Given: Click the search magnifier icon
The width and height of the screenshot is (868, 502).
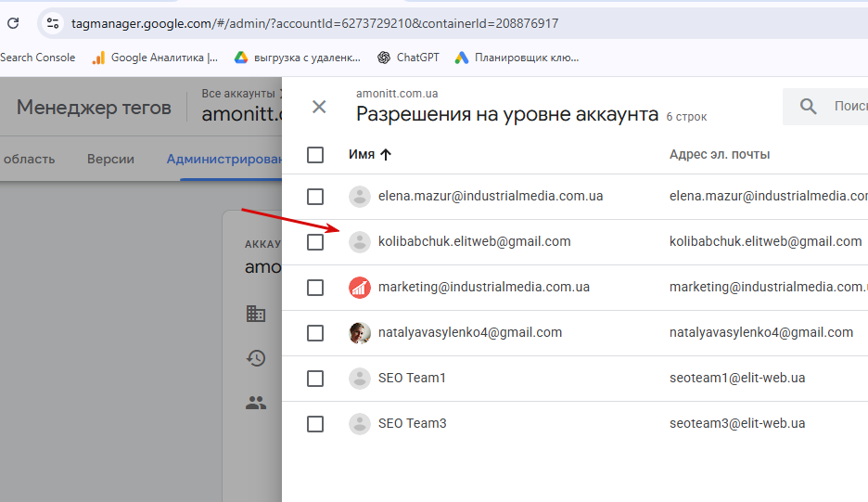Looking at the screenshot, I should tap(809, 107).
